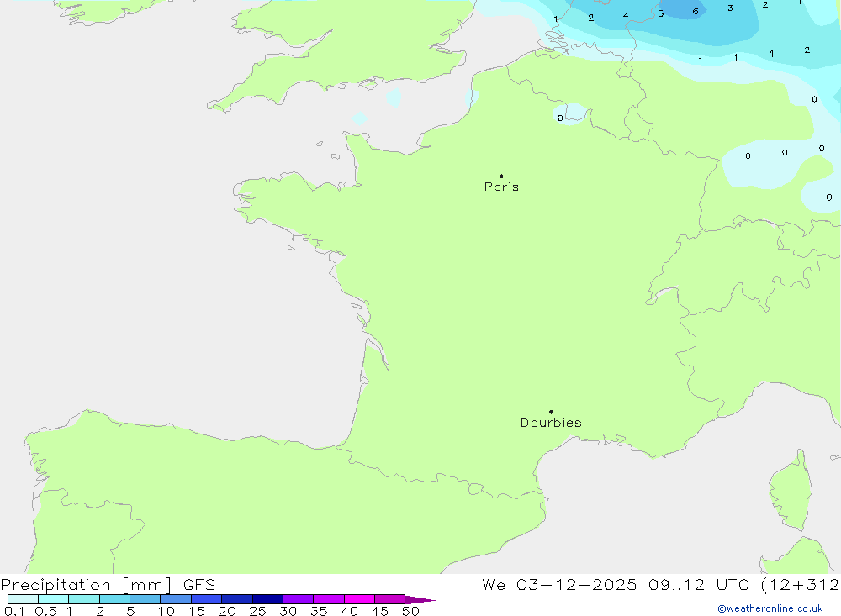Choose the 35–40 mm violet swatch
This screenshot has width=841, height=616.
pyautogui.click(x=329, y=599)
